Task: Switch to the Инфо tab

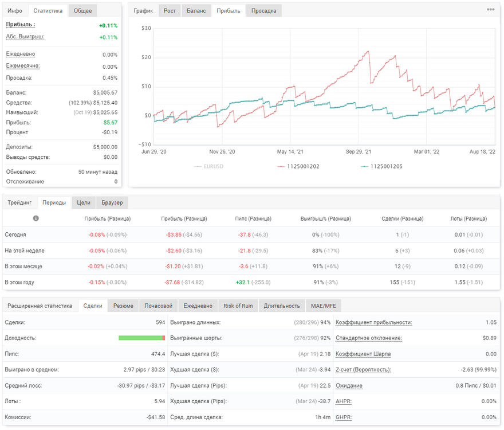Action: tap(15, 11)
